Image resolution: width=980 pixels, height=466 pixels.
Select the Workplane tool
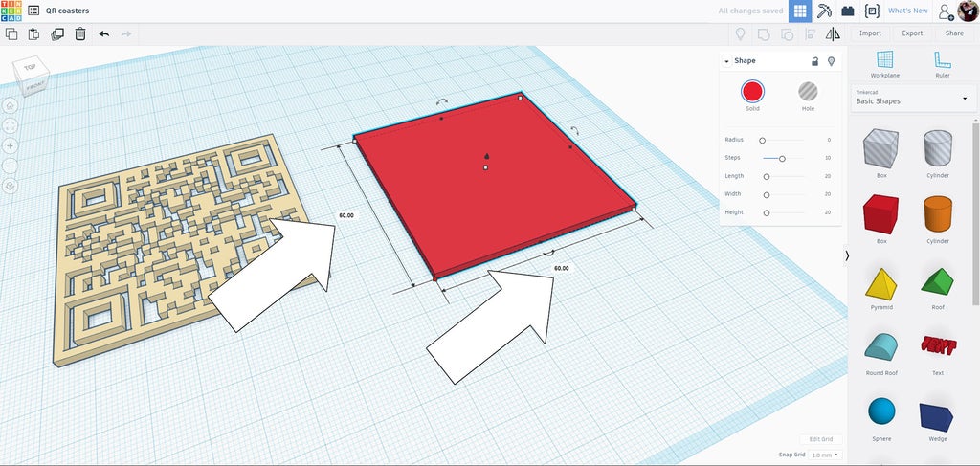tap(885, 64)
